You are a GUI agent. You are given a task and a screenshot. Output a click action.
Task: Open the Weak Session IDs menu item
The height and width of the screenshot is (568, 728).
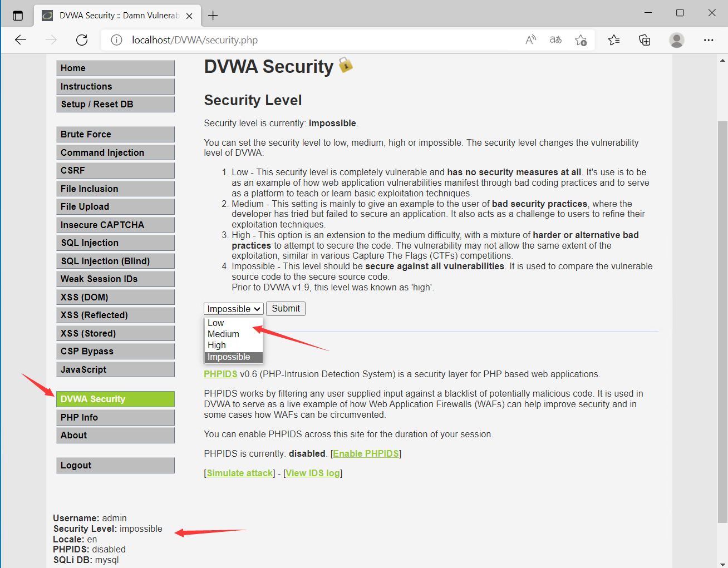tap(115, 279)
